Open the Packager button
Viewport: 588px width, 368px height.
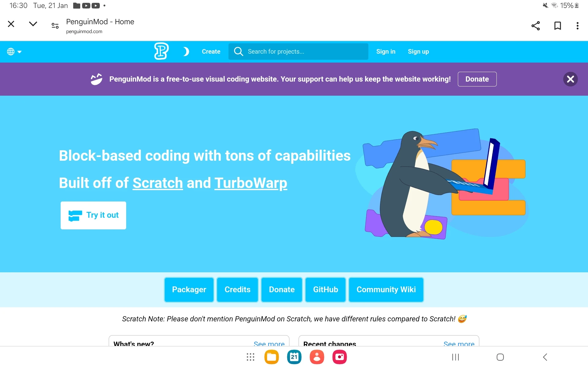(x=189, y=289)
